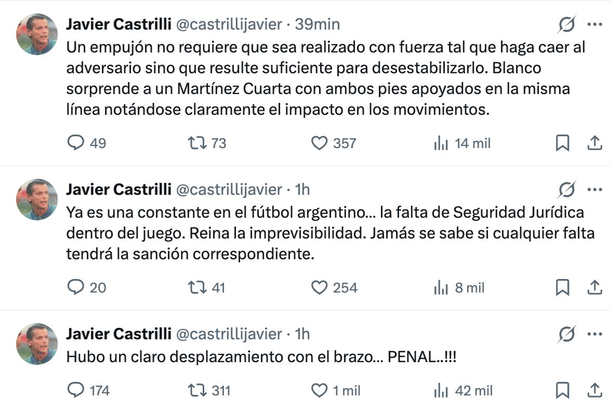This screenshot has height=410, width=610.
Task: Open more options on the 39min tweet
Action: [596, 23]
